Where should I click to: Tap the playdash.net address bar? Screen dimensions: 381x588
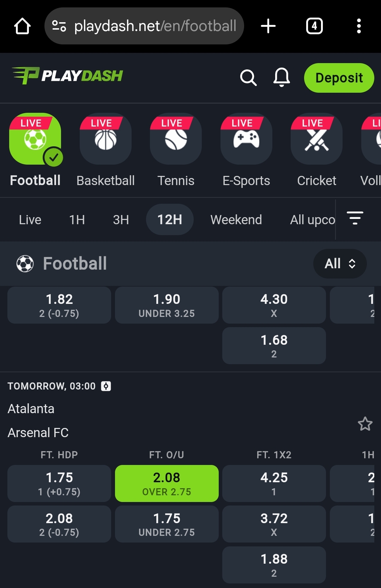point(148,26)
